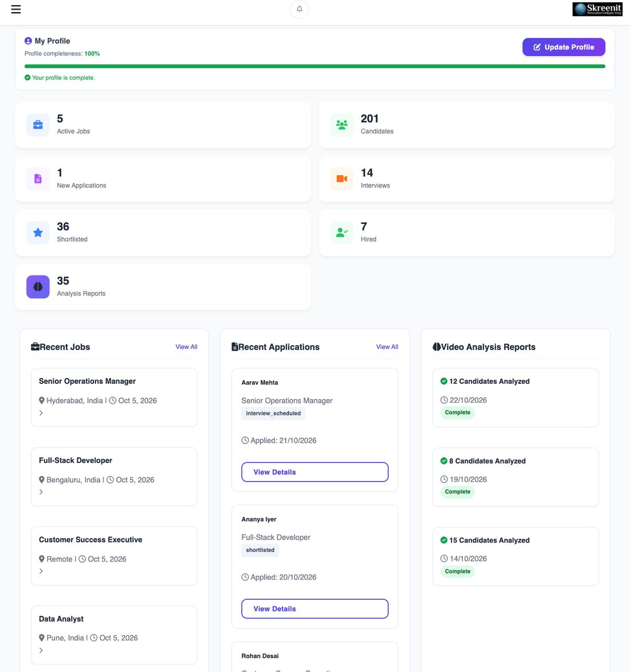Open Customer Success Executive job title
The width and height of the screenshot is (630, 672).
tap(90, 540)
